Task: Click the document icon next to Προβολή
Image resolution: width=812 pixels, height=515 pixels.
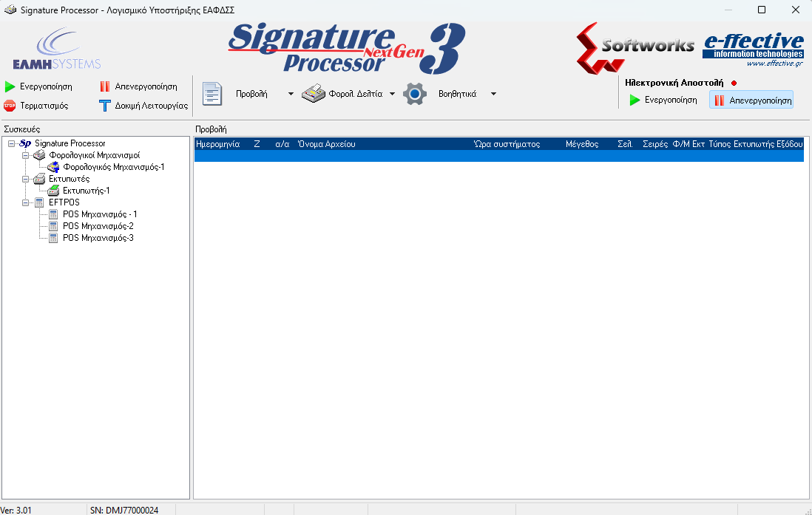Action: click(x=212, y=95)
